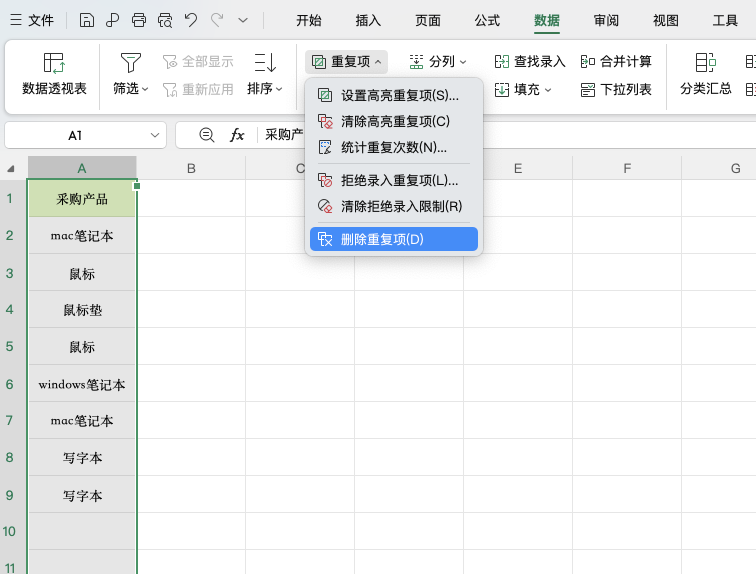Click 合并计算 button

click(x=616, y=62)
